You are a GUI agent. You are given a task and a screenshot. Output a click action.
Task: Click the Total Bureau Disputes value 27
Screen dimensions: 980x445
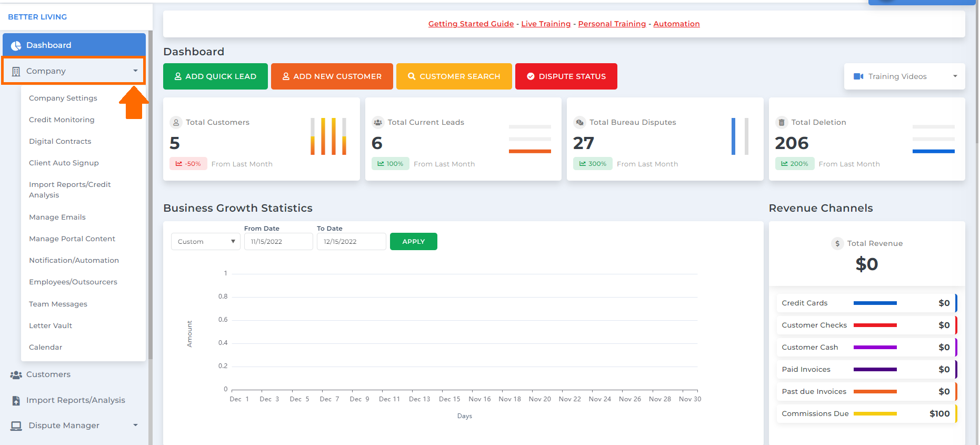tap(584, 143)
